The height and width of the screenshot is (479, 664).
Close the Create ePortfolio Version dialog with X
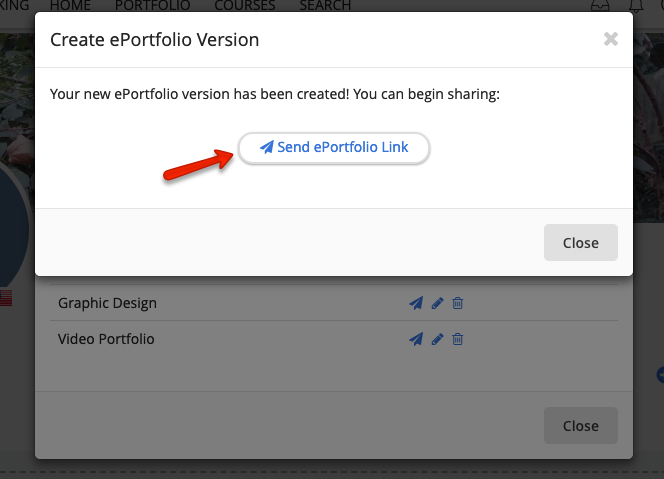611,39
